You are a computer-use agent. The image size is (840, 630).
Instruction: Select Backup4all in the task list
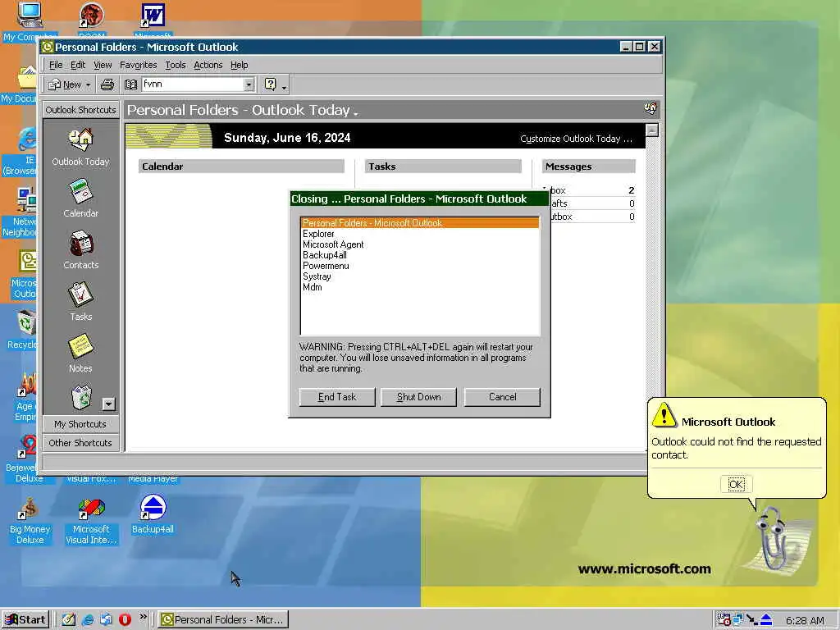[x=420, y=255]
